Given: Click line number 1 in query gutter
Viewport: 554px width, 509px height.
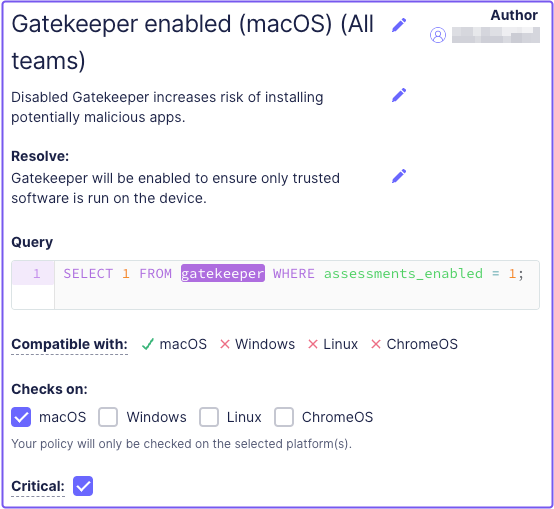Looking at the screenshot, I should (36, 274).
